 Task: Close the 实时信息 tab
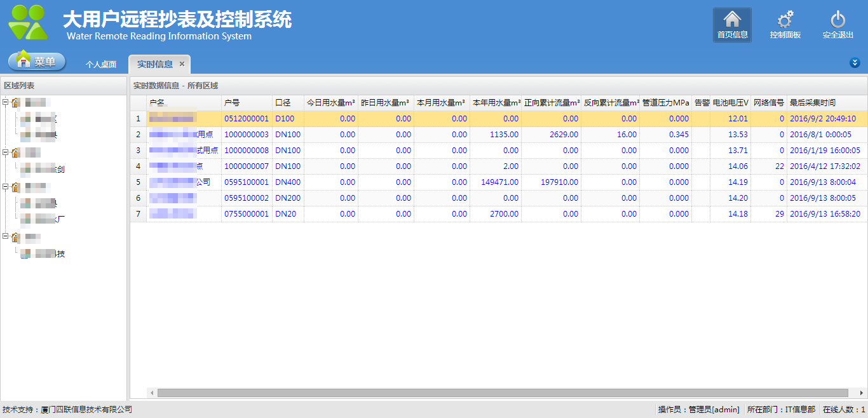(182, 64)
